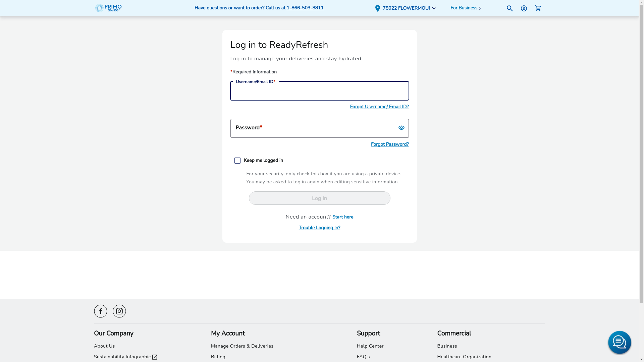This screenshot has height=362, width=644.
Task: Open the search icon in header
Action: 509,8
